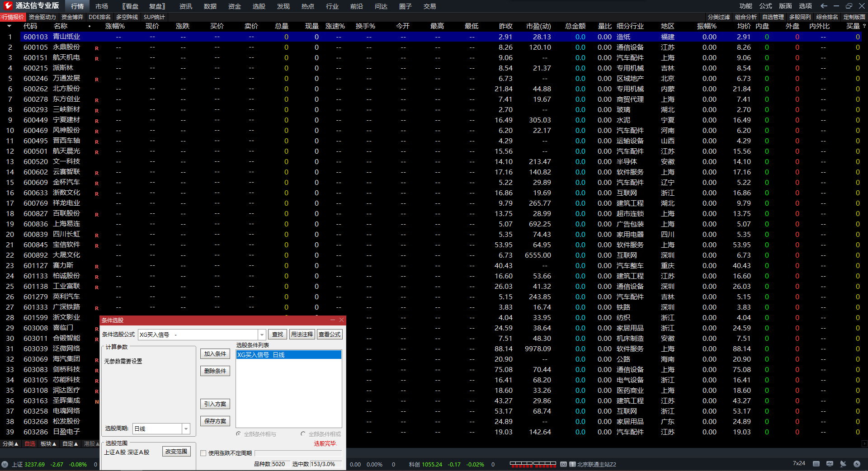The image size is (868, 471).
Task: Click the 北京联通主站Z2 server label
Action: pos(597,464)
